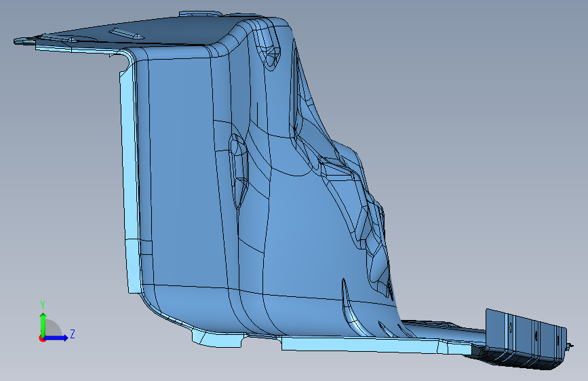Select the dark ribbed bracket at model's right end
588x381 pixels.
(x=525, y=340)
